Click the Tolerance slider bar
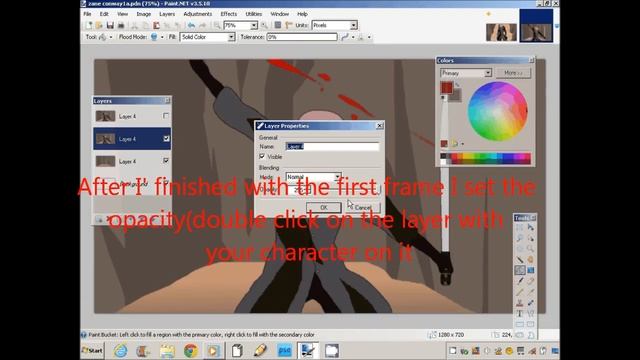 302,37
